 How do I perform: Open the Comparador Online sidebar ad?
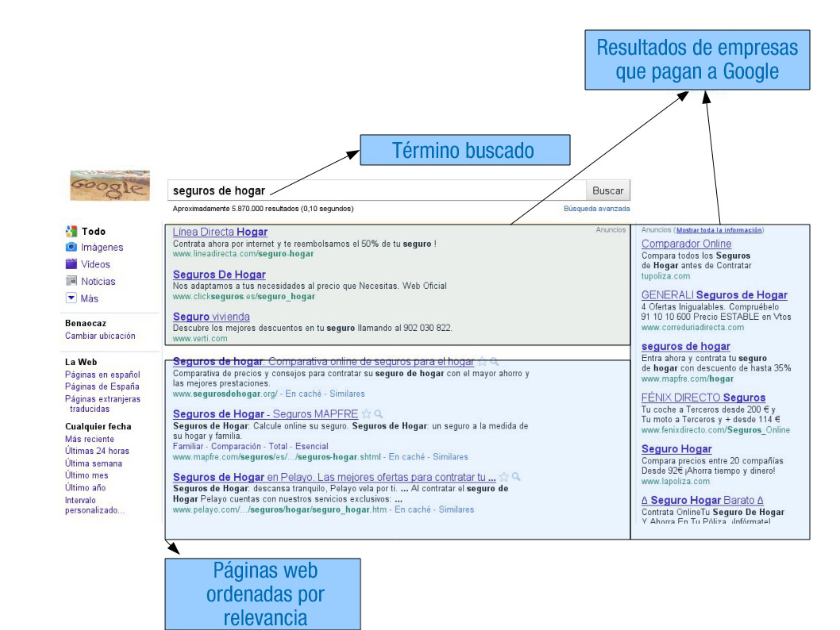pyautogui.click(x=686, y=244)
